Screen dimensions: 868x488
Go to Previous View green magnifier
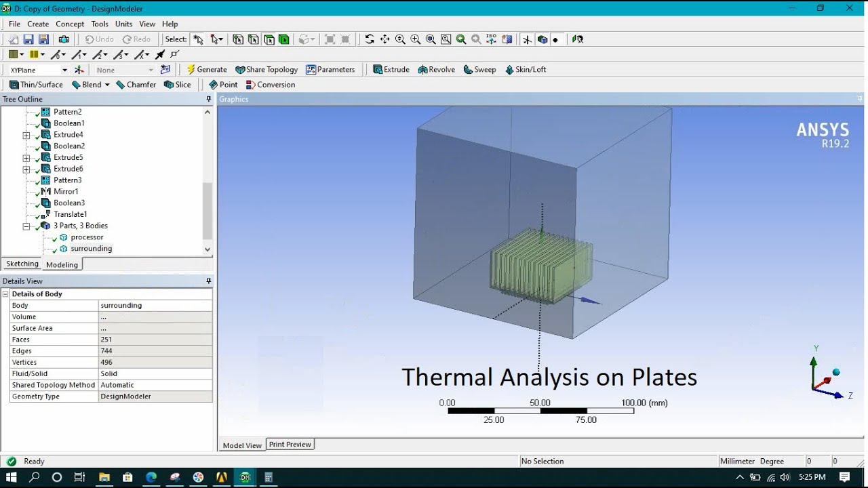pos(461,39)
